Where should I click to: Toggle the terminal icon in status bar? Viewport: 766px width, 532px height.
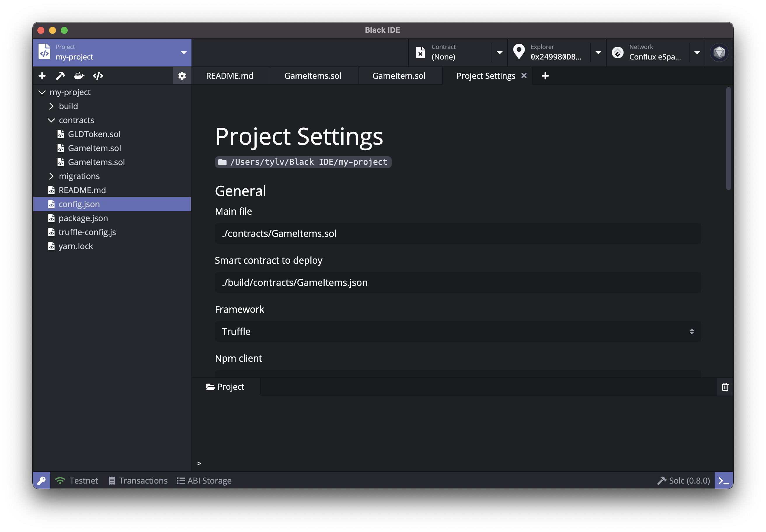coord(723,480)
